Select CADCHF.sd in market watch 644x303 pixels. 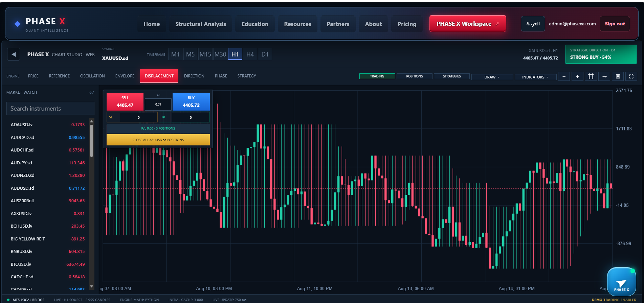47,277
